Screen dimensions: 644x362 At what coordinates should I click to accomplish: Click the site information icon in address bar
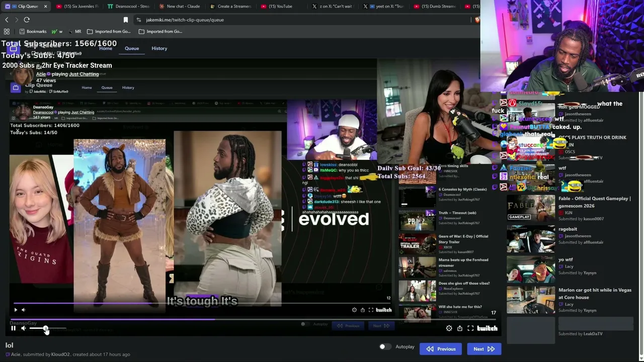(139, 20)
